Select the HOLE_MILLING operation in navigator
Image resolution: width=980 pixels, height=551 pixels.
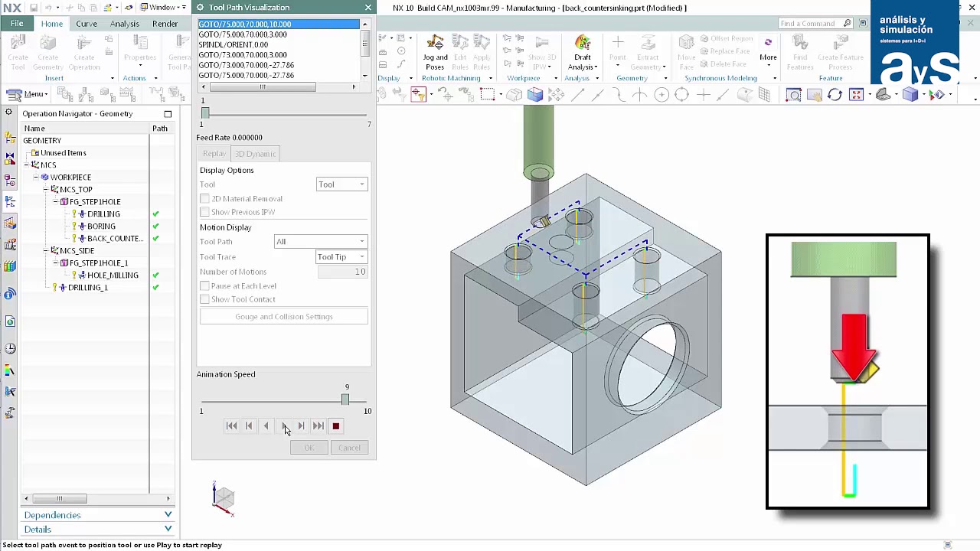(x=113, y=275)
